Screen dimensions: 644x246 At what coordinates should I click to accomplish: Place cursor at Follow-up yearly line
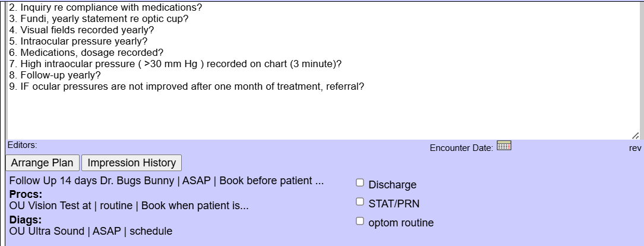point(55,75)
